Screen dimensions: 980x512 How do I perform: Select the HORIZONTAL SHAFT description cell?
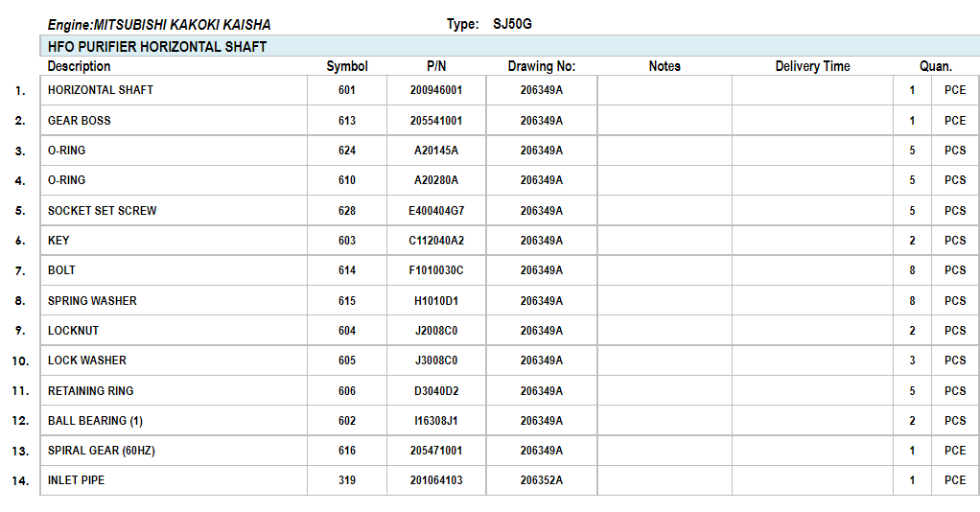click(174, 90)
